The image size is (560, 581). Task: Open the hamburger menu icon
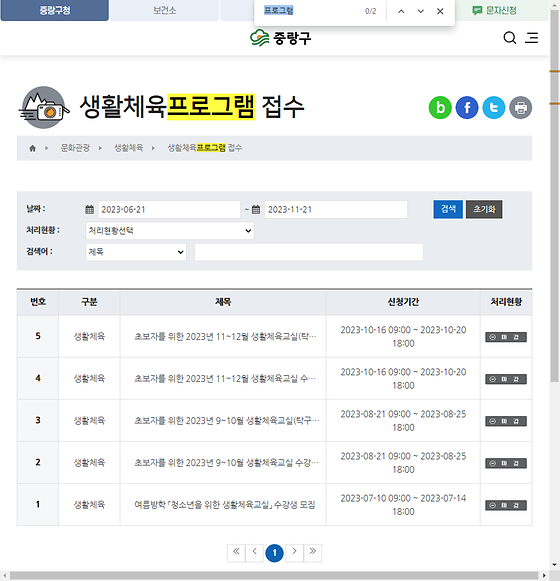point(531,38)
